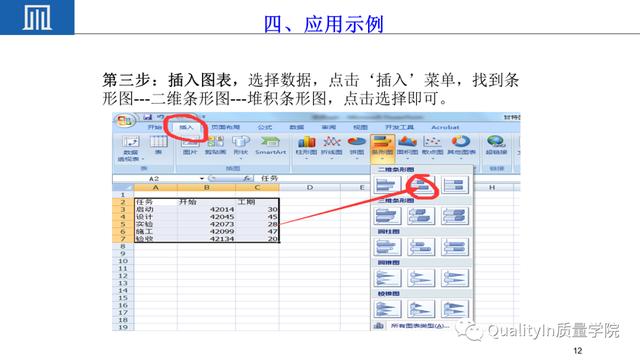
Task: Switch to the 开发工具 ribbon tab
Action: (x=399, y=127)
